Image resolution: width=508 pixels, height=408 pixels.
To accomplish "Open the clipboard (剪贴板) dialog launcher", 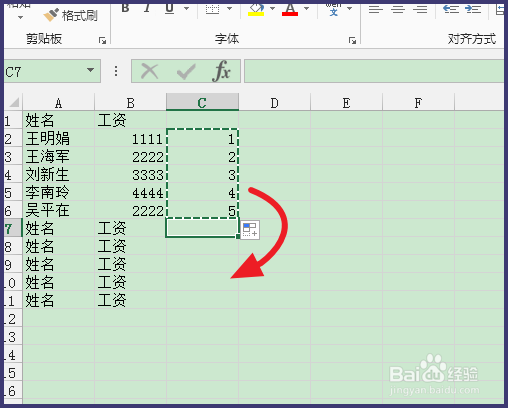I will point(102,41).
